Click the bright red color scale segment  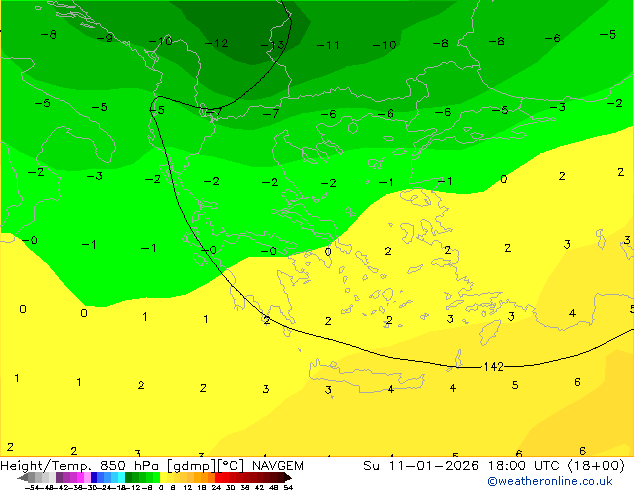218,477
